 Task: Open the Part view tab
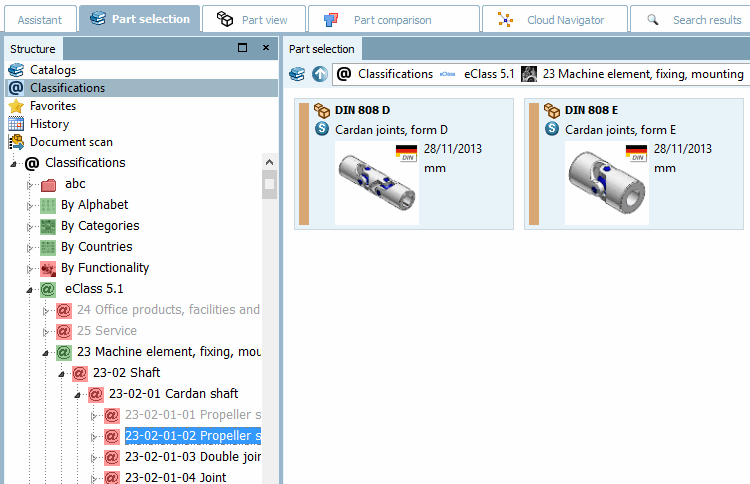(x=254, y=20)
